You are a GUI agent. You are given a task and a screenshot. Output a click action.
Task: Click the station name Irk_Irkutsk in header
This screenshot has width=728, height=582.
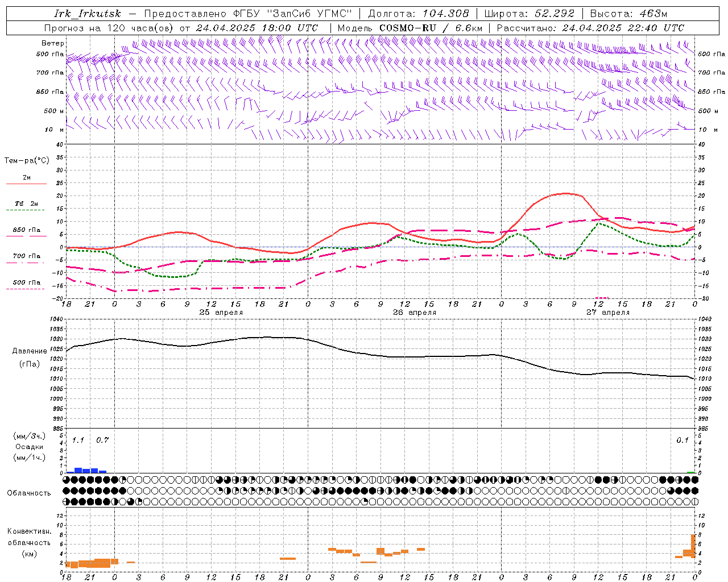point(88,14)
